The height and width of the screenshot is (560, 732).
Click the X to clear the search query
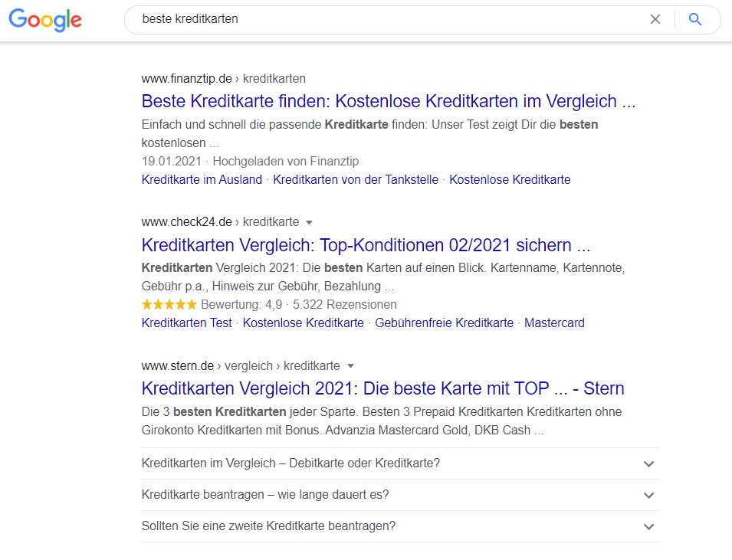pos(655,19)
